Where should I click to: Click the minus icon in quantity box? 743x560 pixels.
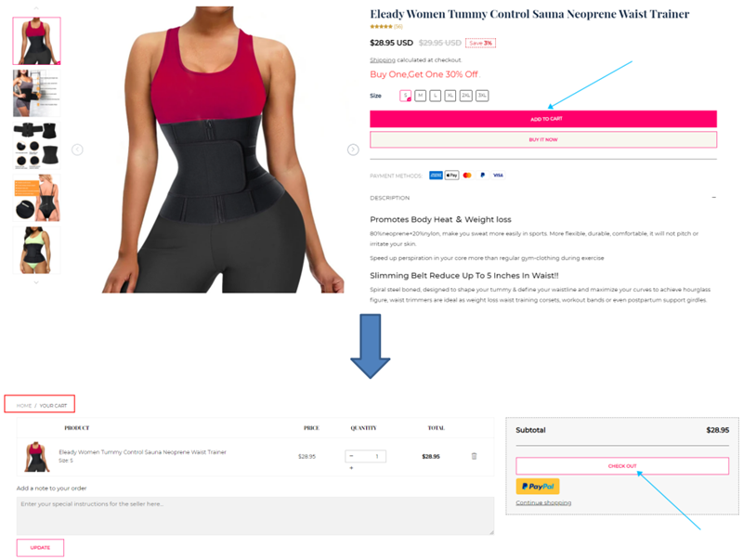(351, 456)
